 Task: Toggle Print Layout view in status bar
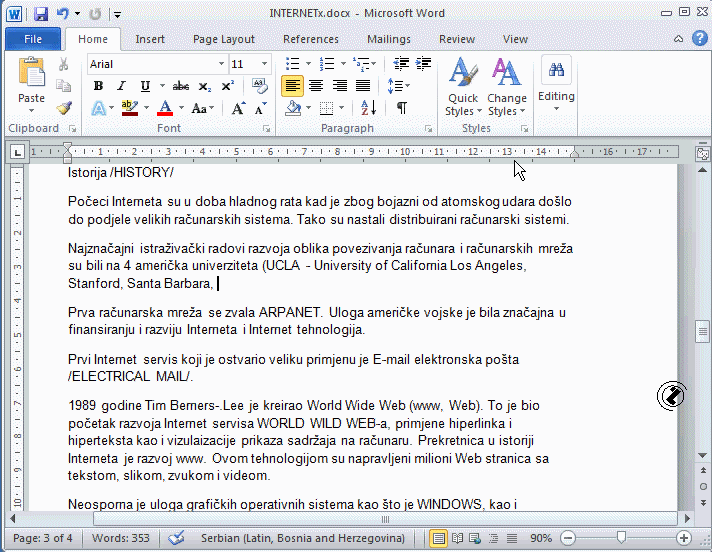point(438,538)
